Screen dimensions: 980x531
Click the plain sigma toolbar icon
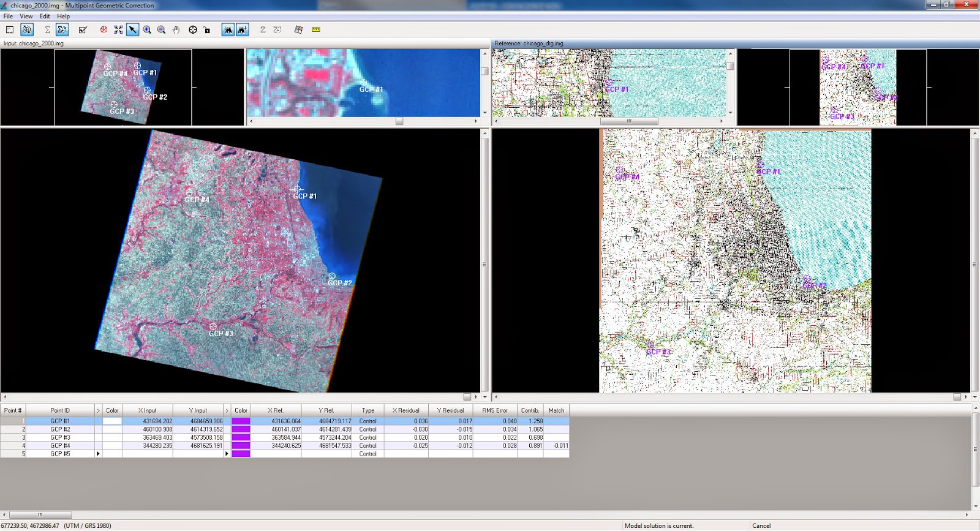tap(47, 29)
